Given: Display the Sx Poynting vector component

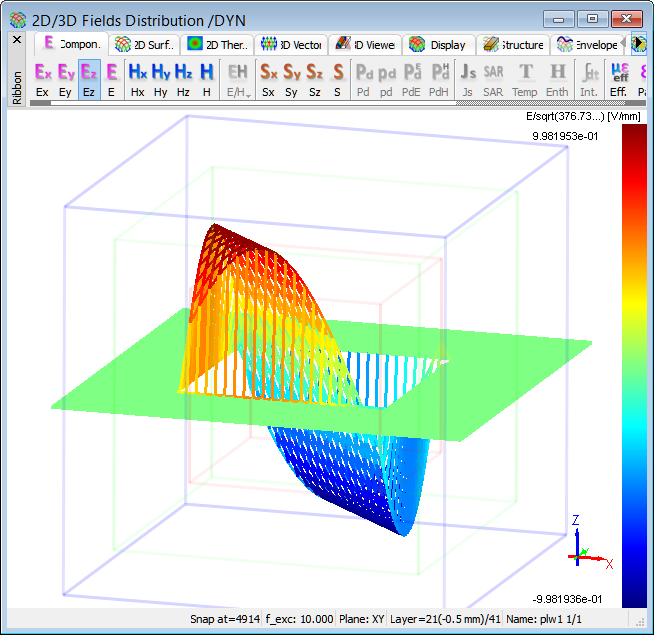Looking at the screenshot, I should tap(268, 78).
